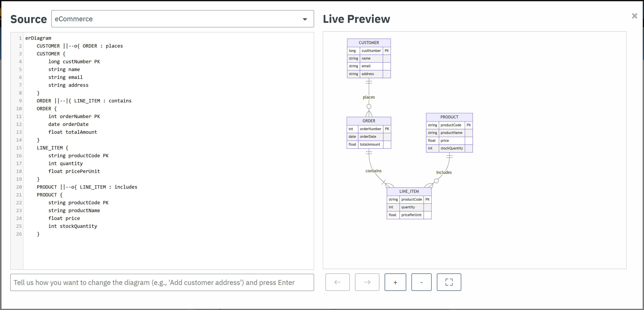Zoom in on the diagram with the plus button
The width and height of the screenshot is (644, 310).
395,282
